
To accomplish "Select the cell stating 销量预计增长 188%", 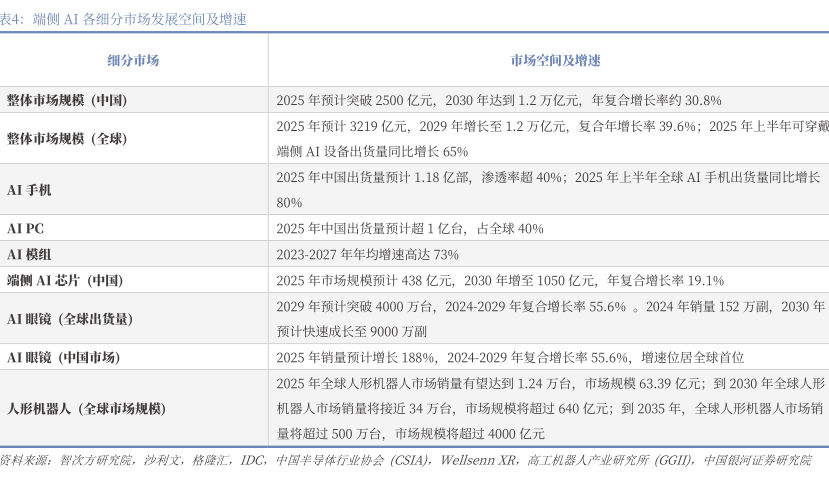I will [x=510, y=357].
